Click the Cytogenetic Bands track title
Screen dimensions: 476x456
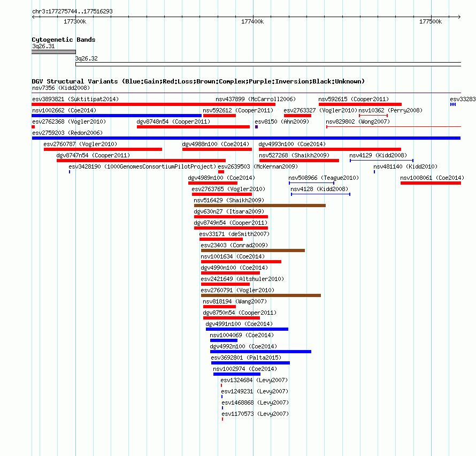coord(64,40)
